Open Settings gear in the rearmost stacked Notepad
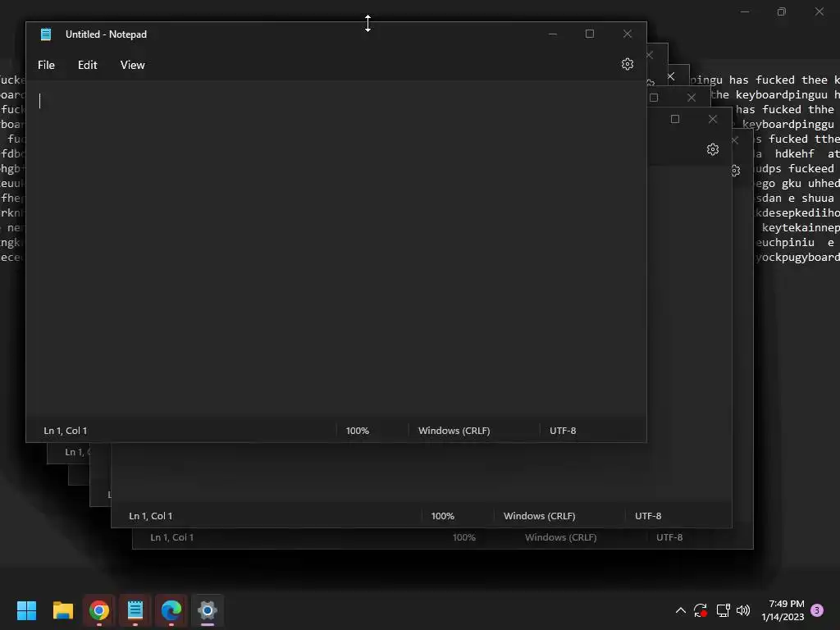The height and width of the screenshot is (630, 840). (736, 171)
